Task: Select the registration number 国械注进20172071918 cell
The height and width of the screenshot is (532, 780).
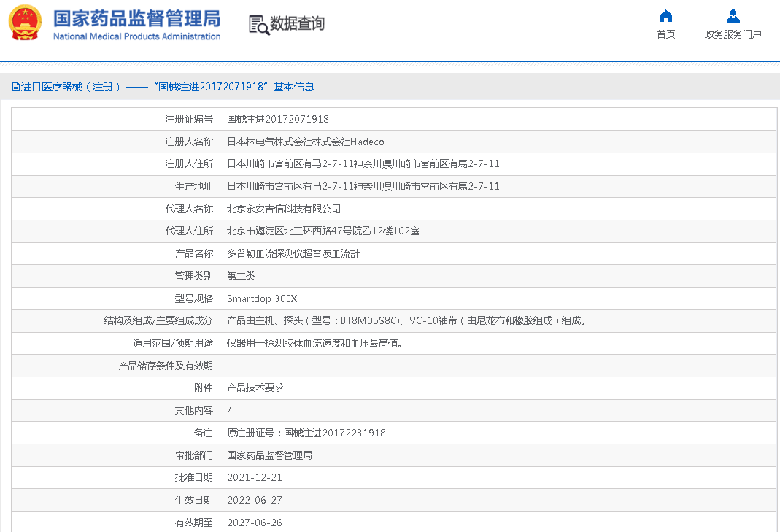Action: [278, 119]
